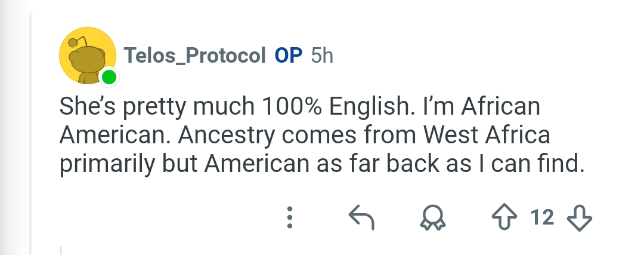Reply to the comment using arrow icon
The image size is (644, 255).
(361, 217)
